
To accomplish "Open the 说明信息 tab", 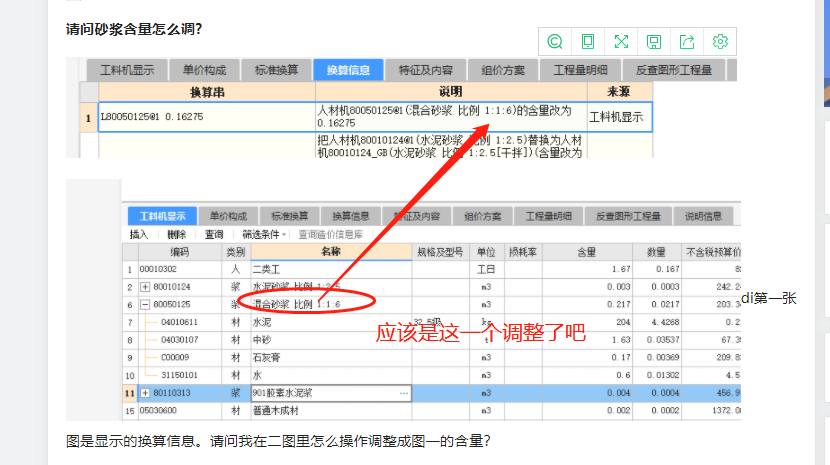I will 703,216.
